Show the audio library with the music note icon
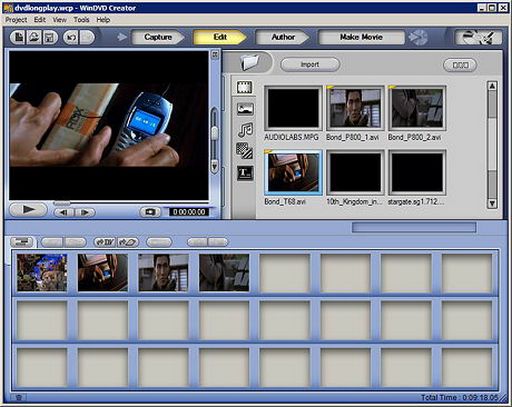Viewport: 512px width, 407px height. [245, 130]
